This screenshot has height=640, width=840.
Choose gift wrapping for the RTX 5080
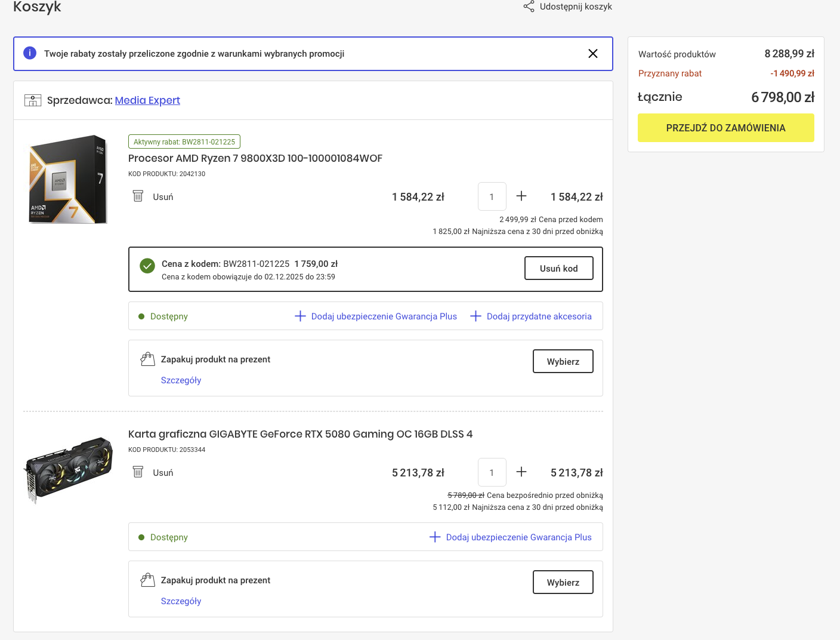click(x=563, y=583)
